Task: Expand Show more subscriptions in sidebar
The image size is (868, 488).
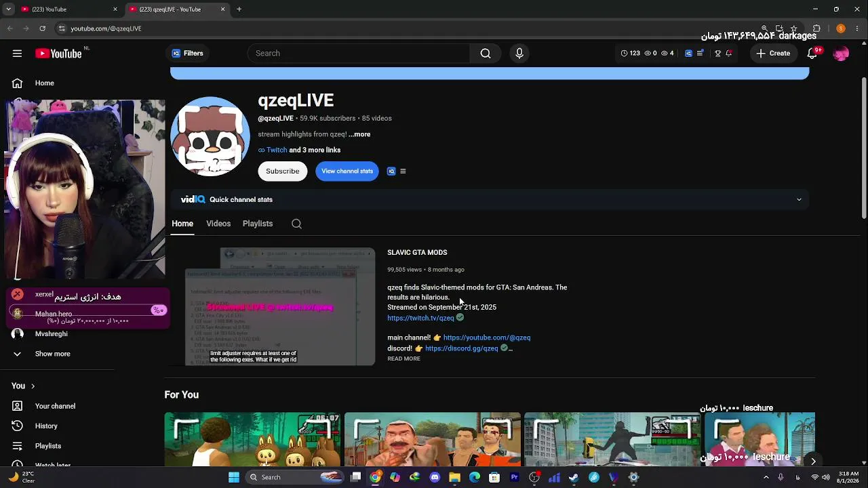Action: tap(52, 354)
